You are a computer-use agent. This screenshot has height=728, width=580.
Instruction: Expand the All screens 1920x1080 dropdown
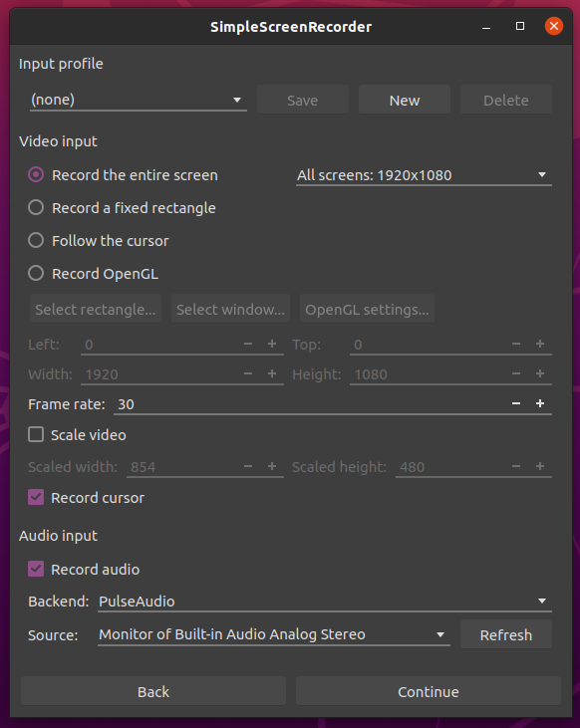tap(424, 175)
